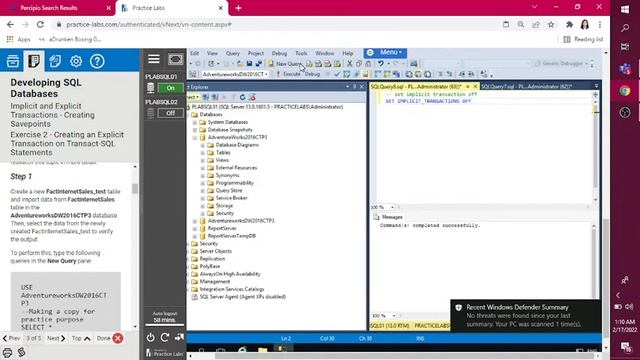
Task: Expand the Programmability folder node
Action: 202,183
